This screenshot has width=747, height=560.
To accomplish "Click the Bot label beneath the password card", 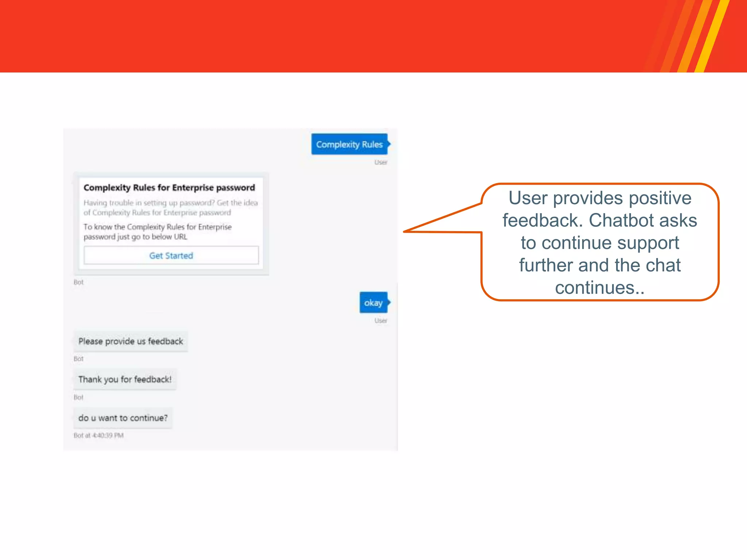I will click(x=78, y=282).
